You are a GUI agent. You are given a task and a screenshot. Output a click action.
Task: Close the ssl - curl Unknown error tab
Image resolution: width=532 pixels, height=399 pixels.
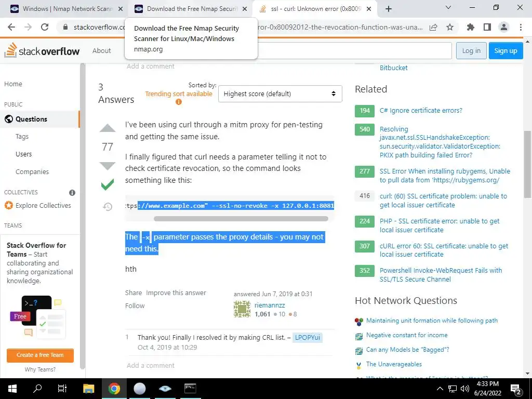tap(369, 9)
